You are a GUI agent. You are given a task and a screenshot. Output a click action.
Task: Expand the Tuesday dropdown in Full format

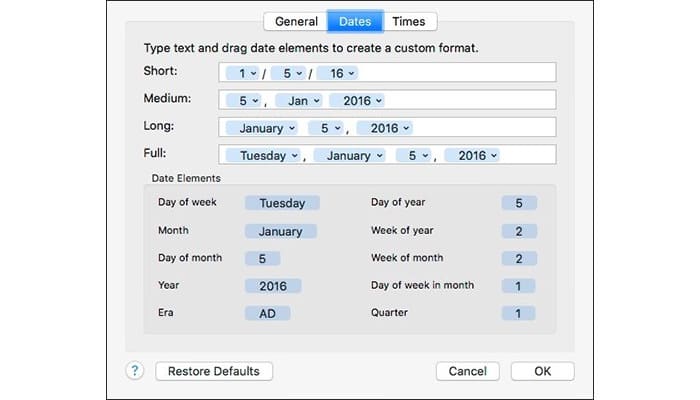263,155
